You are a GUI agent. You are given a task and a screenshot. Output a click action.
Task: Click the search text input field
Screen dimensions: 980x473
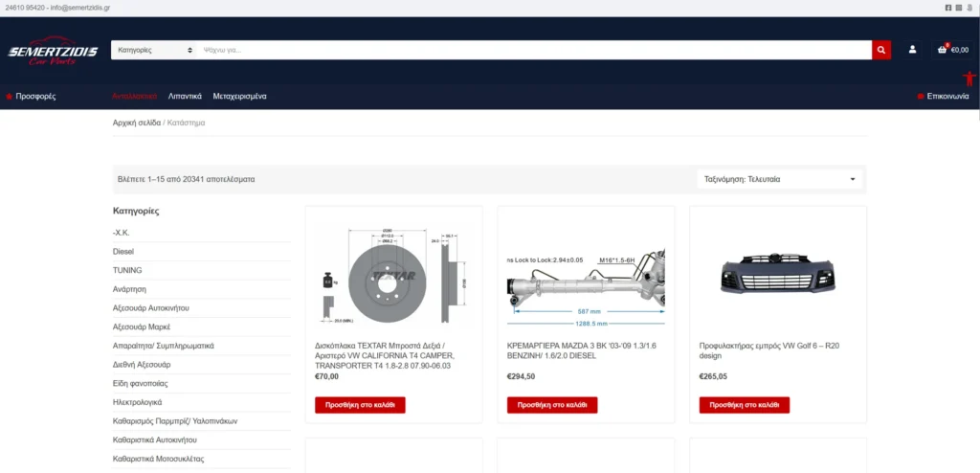tap(536, 50)
